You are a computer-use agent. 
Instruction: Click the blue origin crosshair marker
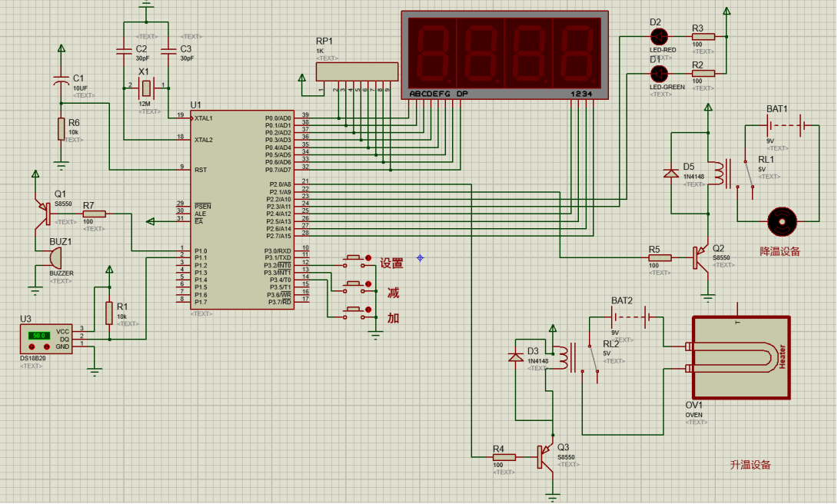pyautogui.click(x=420, y=258)
